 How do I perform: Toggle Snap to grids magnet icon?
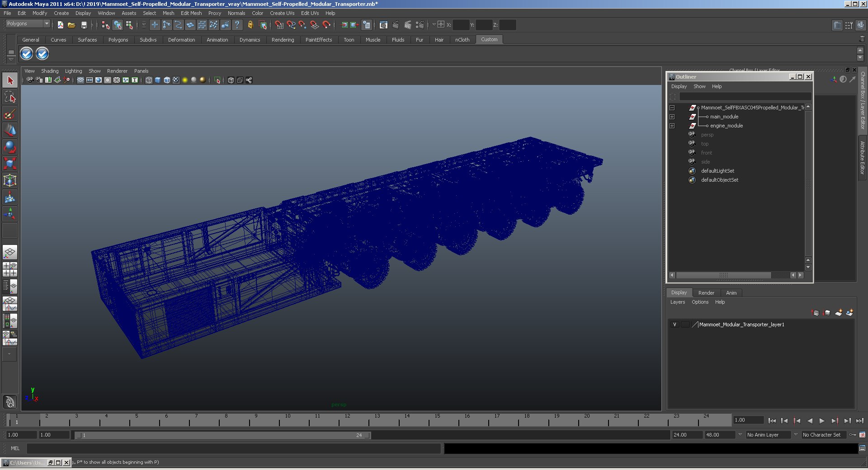tap(279, 25)
